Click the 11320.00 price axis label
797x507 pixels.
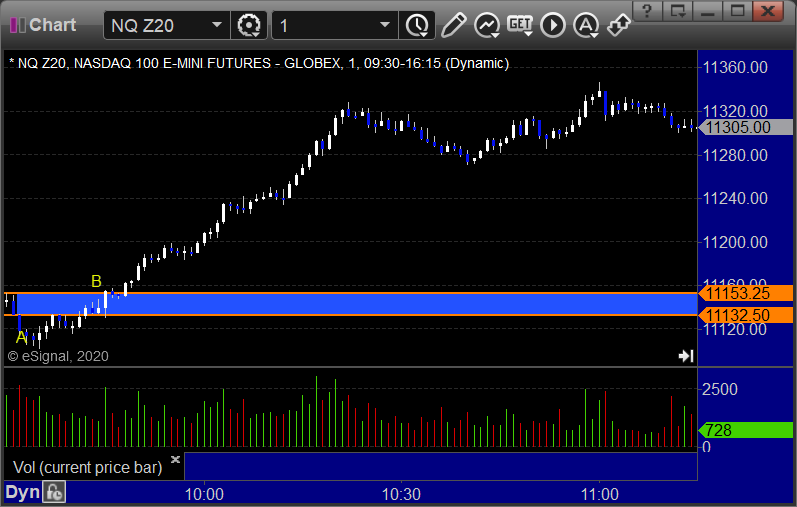point(735,111)
